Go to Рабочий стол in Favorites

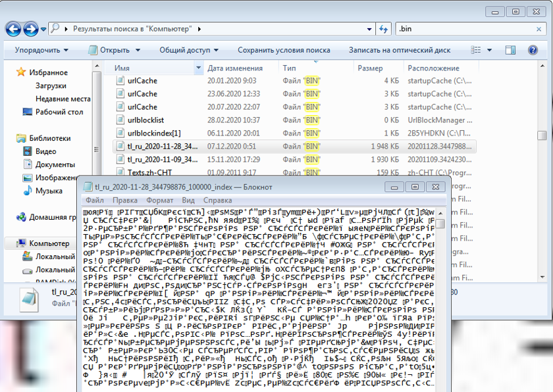click(x=59, y=112)
